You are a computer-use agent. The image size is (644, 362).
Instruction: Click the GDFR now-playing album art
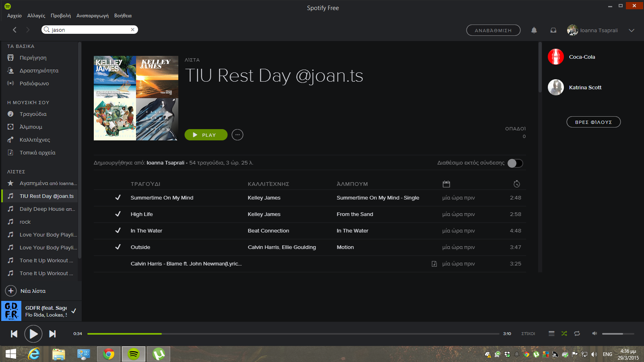11,311
